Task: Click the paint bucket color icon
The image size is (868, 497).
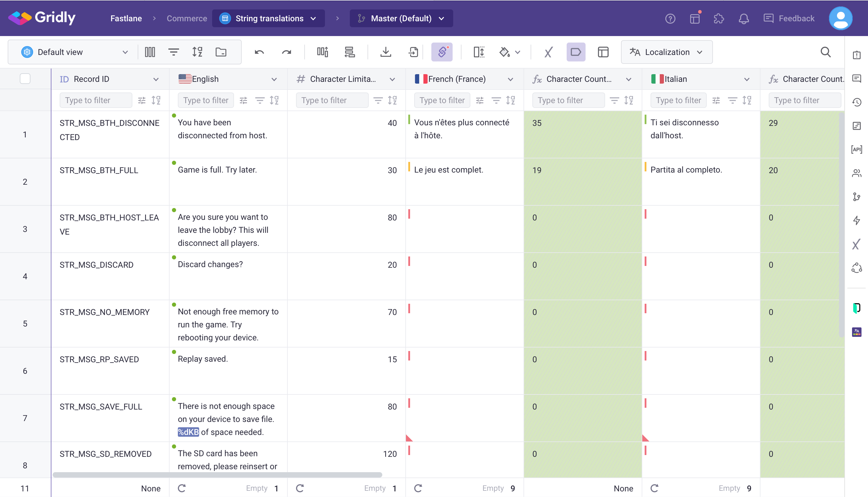Action: [505, 52]
